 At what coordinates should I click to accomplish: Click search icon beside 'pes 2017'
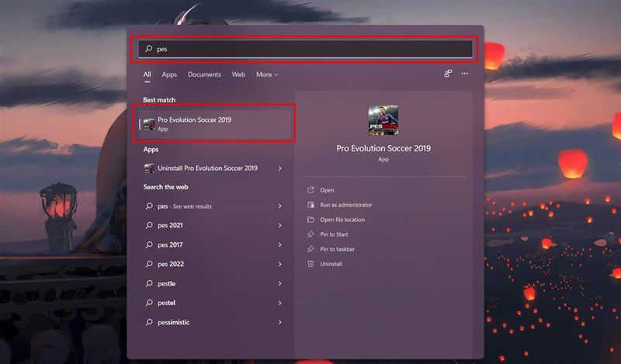click(x=149, y=244)
